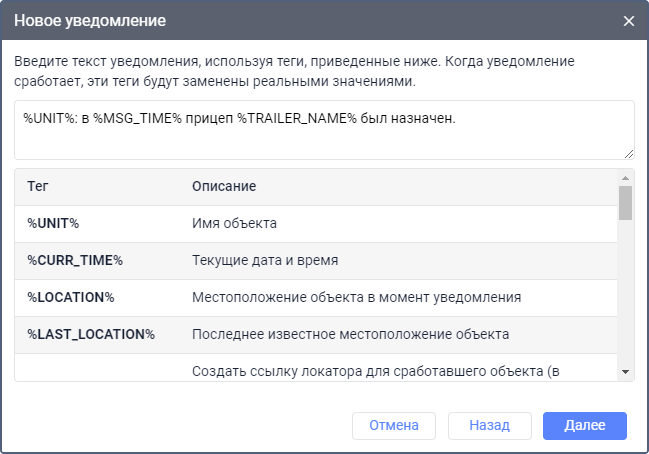Click the tag table scroll down arrow
649x454 pixels.
(626, 372)
